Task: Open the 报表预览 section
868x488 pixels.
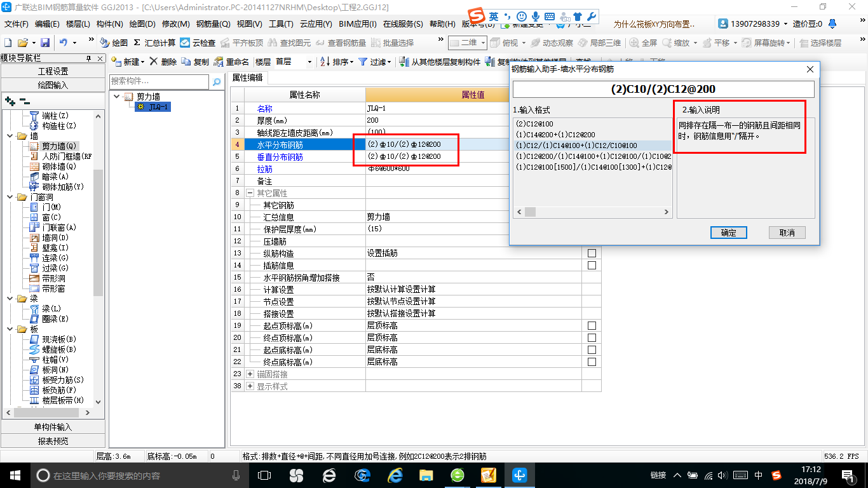Action: [x=53, y=441]
